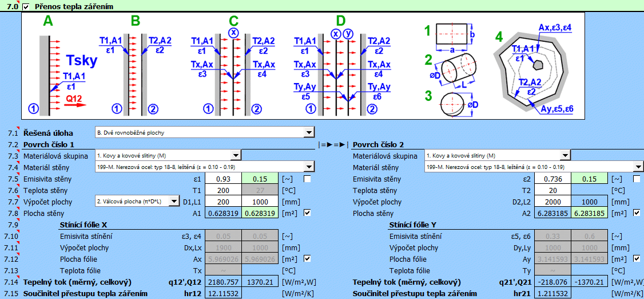
Task: Click the rectangle shape icon numbered 1
Action: click(x=455, y=33)
